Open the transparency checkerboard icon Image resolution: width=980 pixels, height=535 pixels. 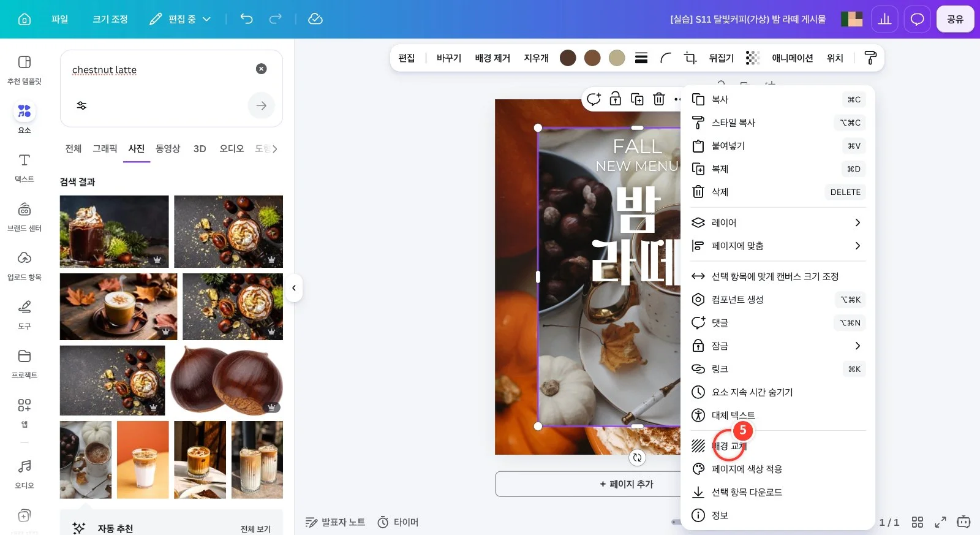pyautogui.click(x=753, y=58)
